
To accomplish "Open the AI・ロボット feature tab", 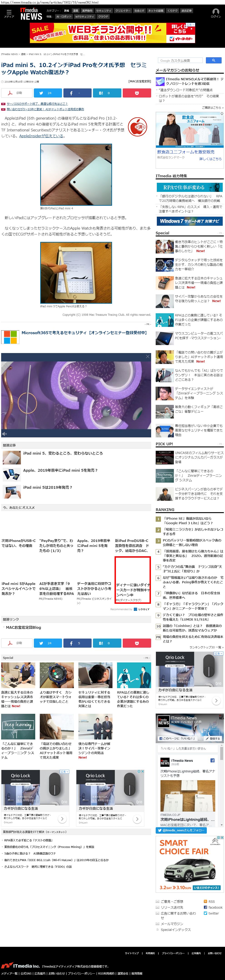I will (x=63, y=17).
